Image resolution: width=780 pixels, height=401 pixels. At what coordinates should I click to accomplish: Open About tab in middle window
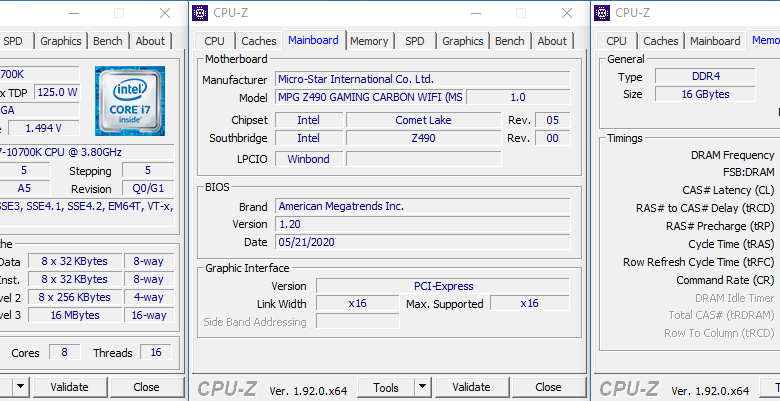pos(552,41)
